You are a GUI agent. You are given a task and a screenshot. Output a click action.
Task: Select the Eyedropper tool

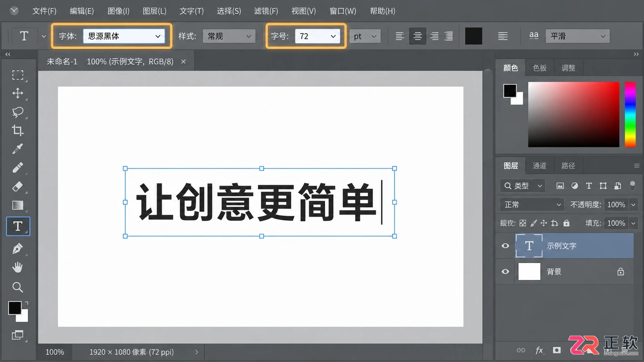click(x=17, y=149)
